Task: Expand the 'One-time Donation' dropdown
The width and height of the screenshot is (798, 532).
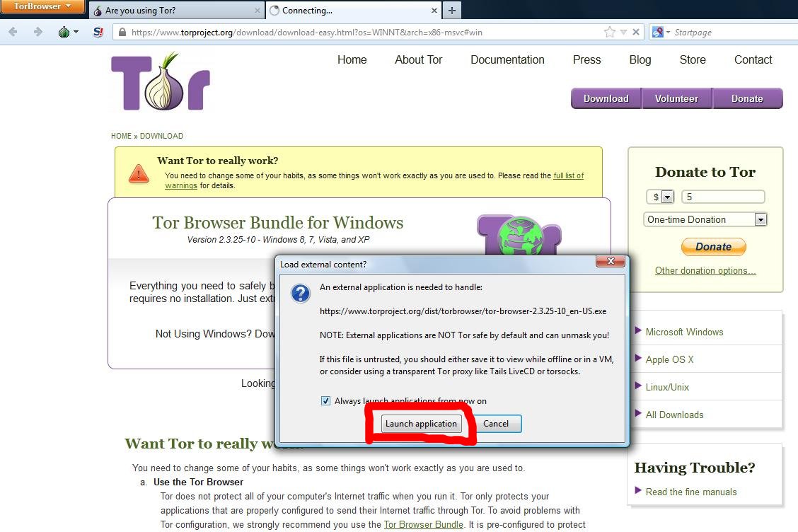Action: tap(761, 220)
